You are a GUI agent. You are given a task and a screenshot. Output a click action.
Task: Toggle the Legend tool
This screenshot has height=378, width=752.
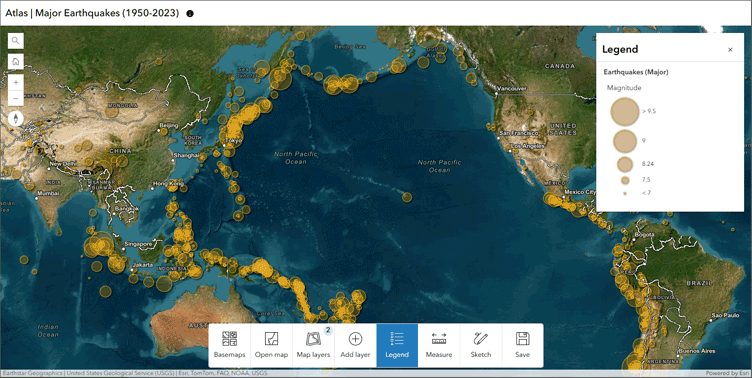[x=397, y=345]
